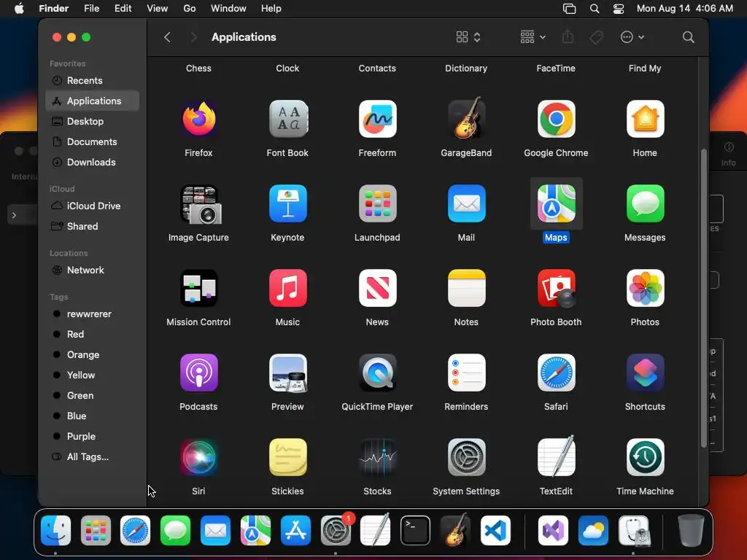Select the GarageBand icon in Applications

pyautogui.click(x=466, y=118)
